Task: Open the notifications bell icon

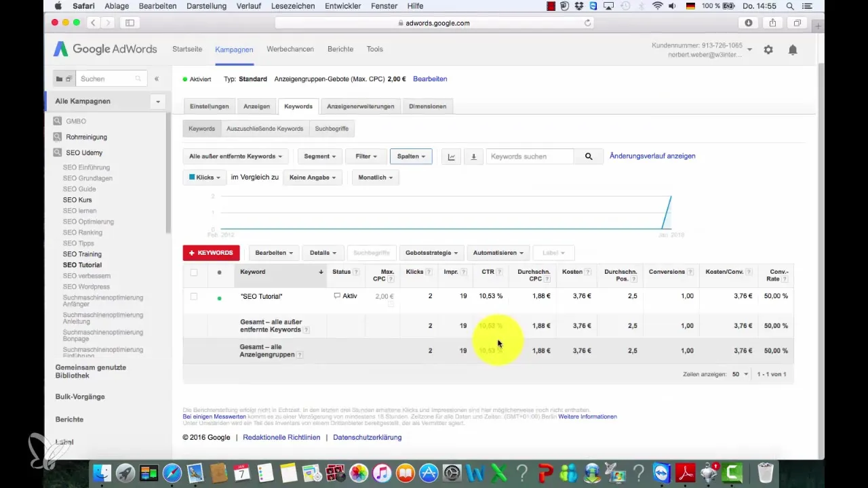Action: tap(793, 49)
